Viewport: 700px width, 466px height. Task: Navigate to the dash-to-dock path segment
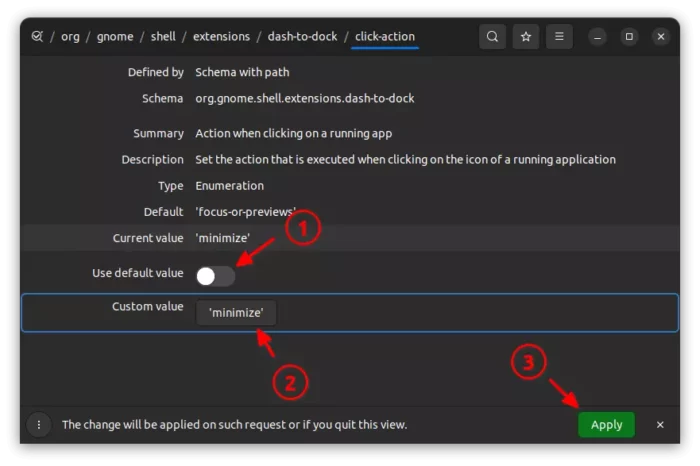pyautogui.click(x=302, y=37)
